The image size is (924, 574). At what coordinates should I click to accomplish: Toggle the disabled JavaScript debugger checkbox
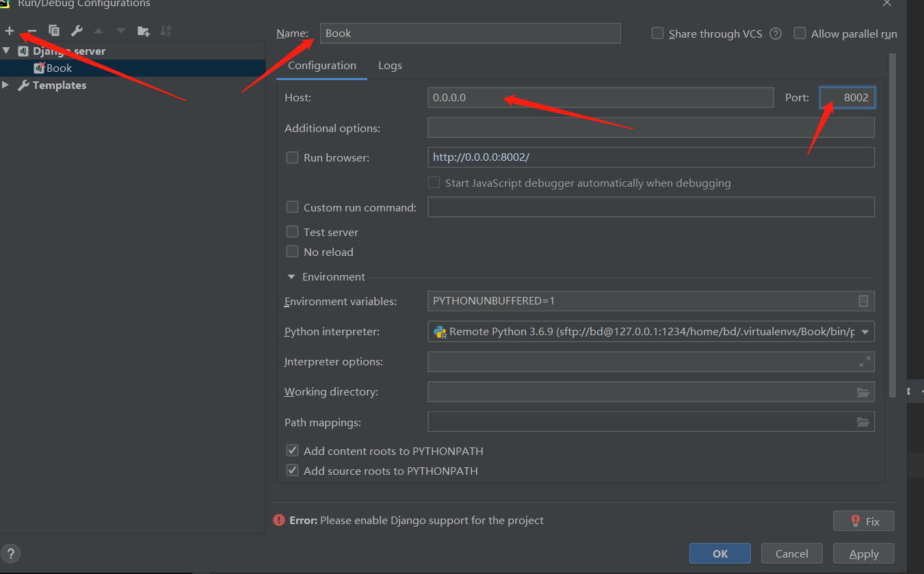tap(434, 182)
